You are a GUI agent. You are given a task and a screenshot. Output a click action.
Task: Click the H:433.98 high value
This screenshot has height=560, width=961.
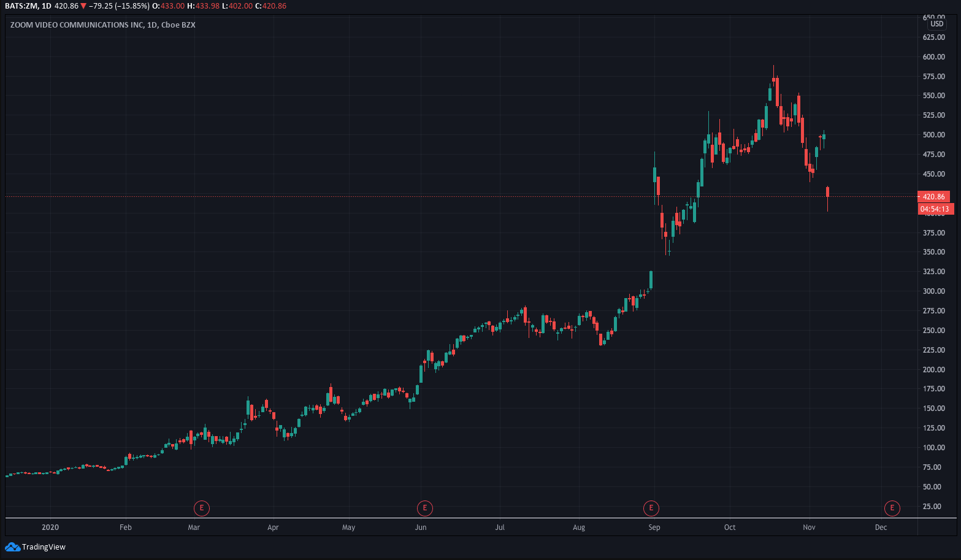pos(203,6)
